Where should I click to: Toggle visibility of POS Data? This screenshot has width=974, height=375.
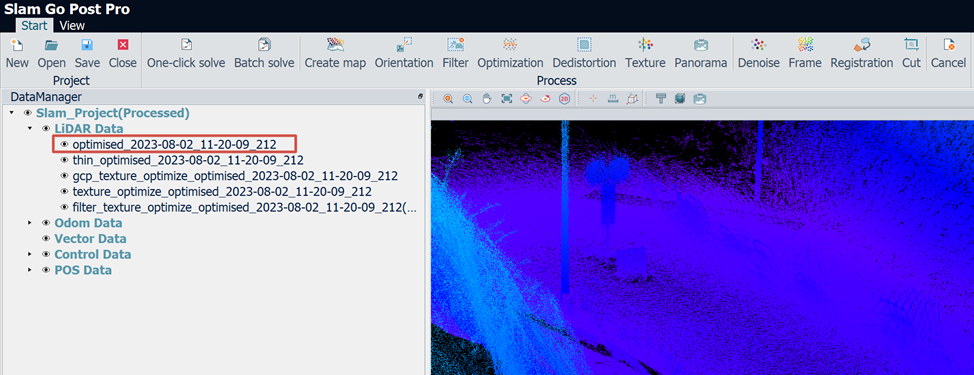(x=46, y=270)
